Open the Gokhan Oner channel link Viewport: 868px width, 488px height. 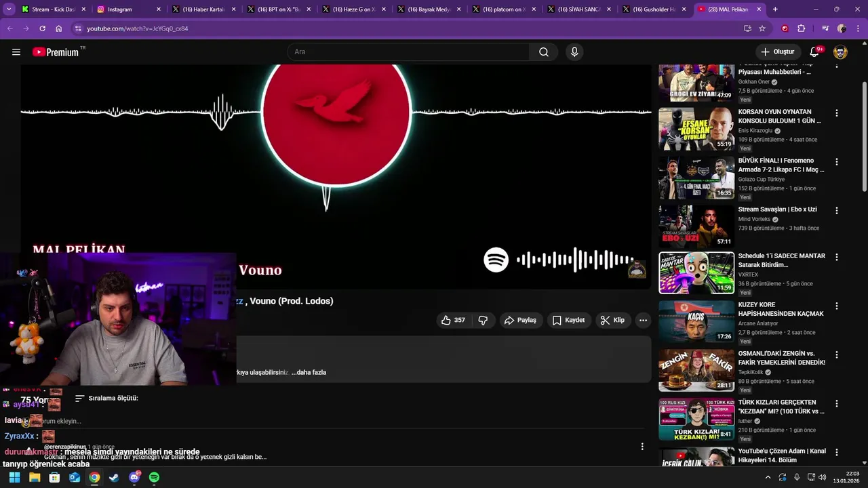pos(753,82)
